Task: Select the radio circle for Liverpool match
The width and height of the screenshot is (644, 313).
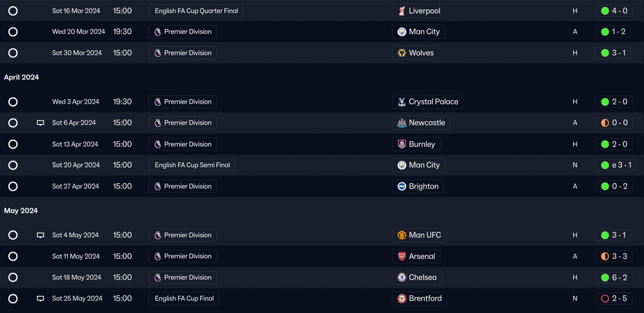Action: [13, 11]
